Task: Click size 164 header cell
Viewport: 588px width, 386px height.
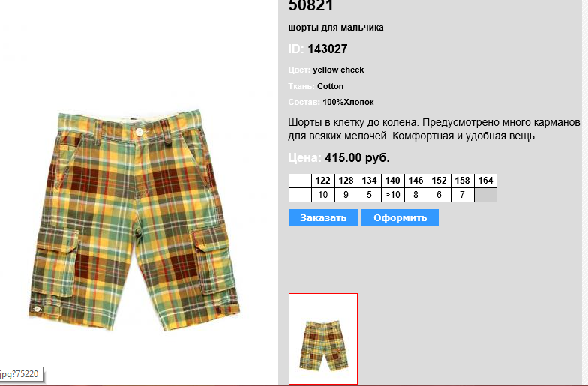Action: tap(486, 181)
